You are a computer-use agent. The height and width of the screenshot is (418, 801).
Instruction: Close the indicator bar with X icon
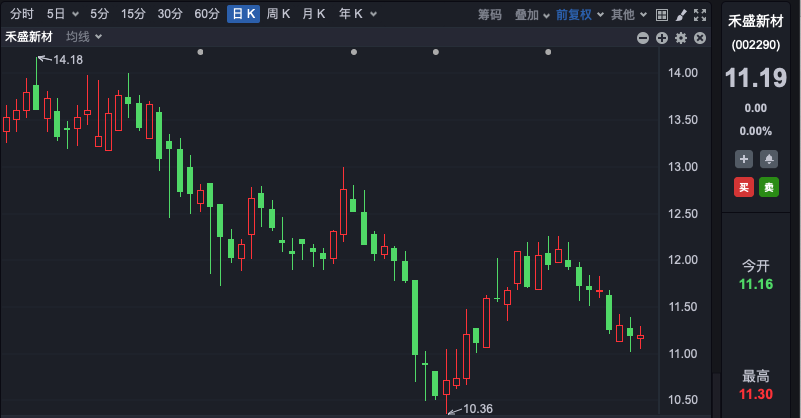coord(700,38)
